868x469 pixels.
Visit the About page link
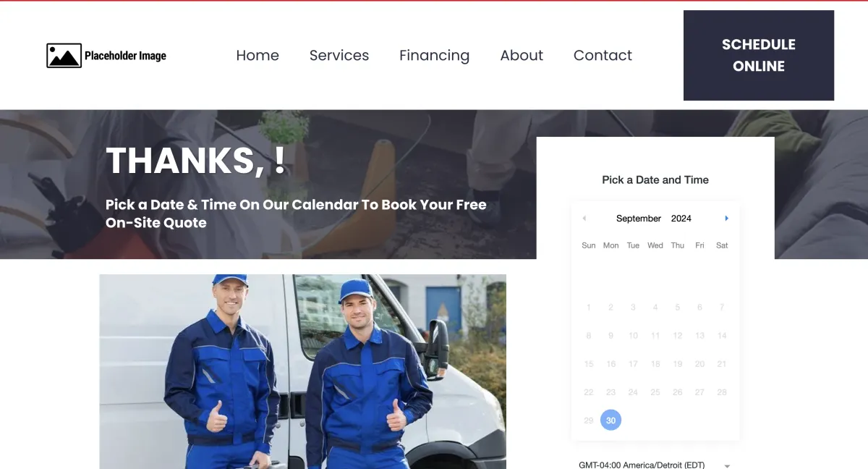click(x=522, y=56)
